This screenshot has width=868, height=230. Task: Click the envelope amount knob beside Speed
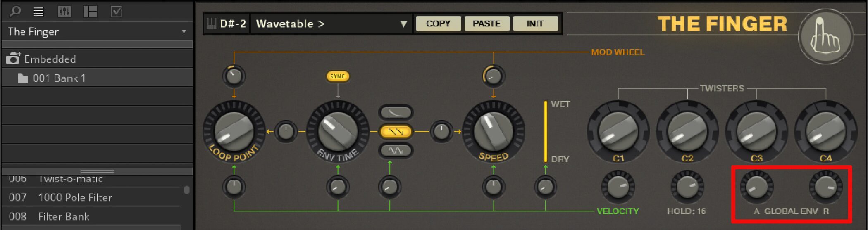pyautogui.click(x=441, y=132)
